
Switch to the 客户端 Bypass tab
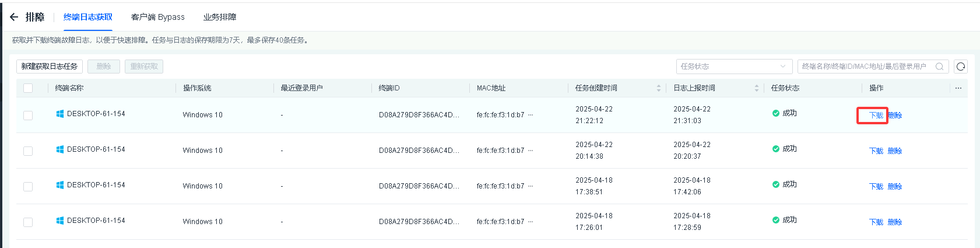pos(157,17)
